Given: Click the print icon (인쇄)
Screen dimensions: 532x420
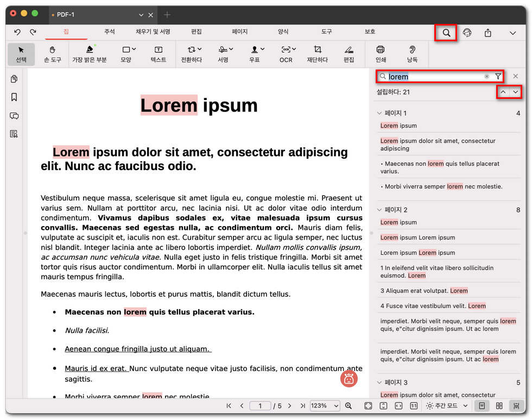Looking at the screenshot, I should tap(381, 54).
